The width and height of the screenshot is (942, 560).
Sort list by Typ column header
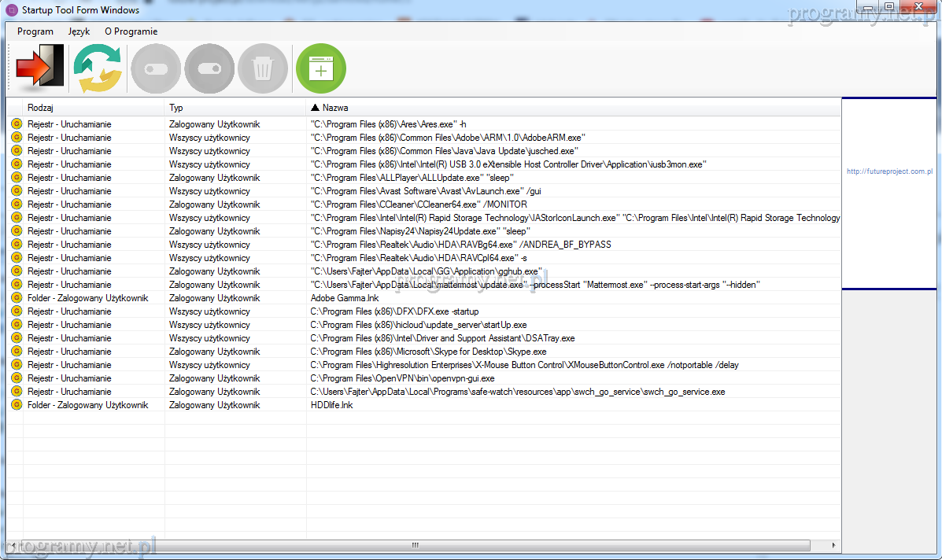coord(235,108)
